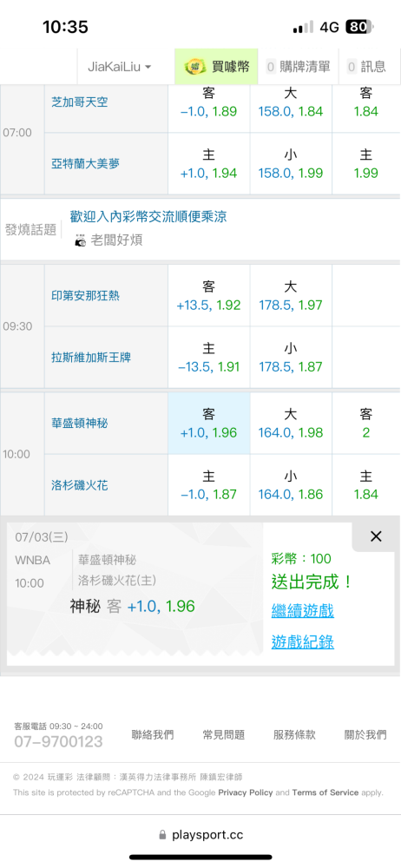Open the 遊戲紀錄 link

(302, 642)
